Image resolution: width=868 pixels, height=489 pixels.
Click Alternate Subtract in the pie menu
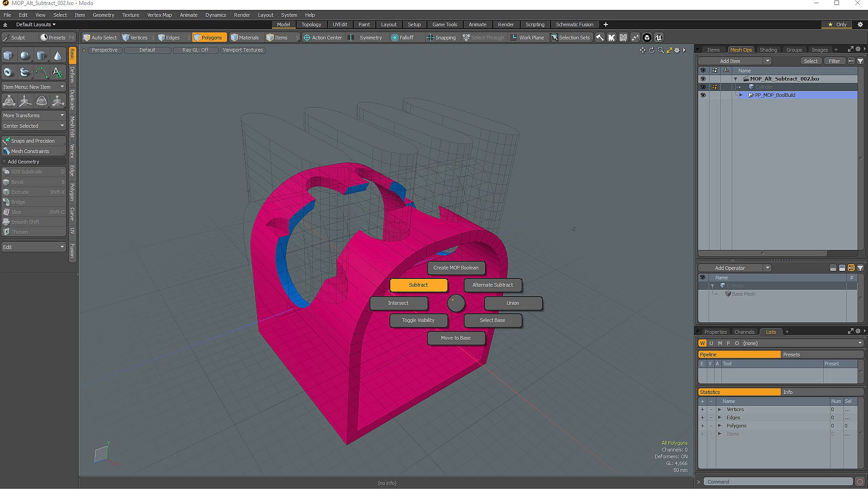click(492, 285)
